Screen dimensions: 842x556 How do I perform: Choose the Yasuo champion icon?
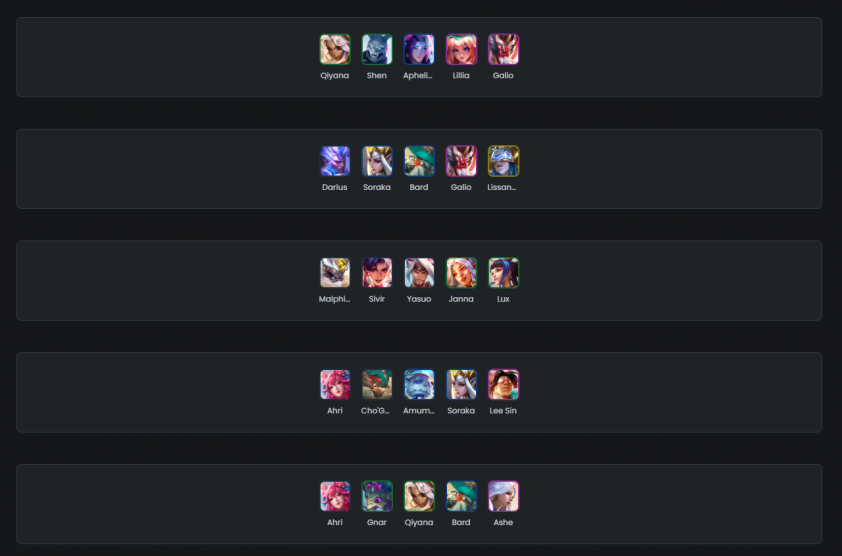(x=419, y=273)
